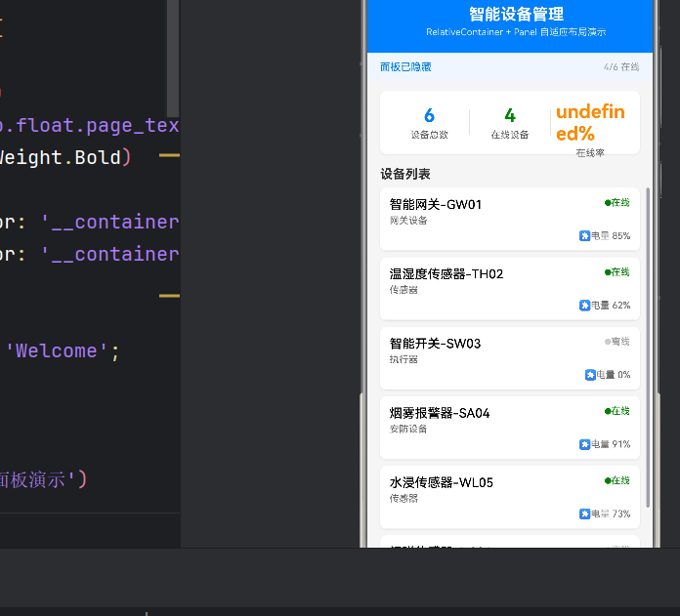680x616 pixels.
Task: Click the RelativeContainer + Panel subtitle
Action: click(x=516, y=32)
